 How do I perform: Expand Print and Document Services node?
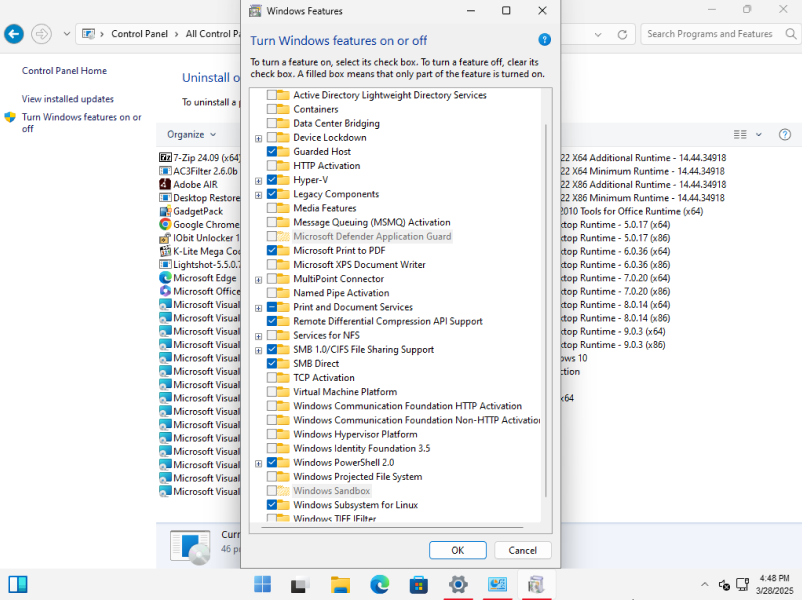click(x=258, y=308)
